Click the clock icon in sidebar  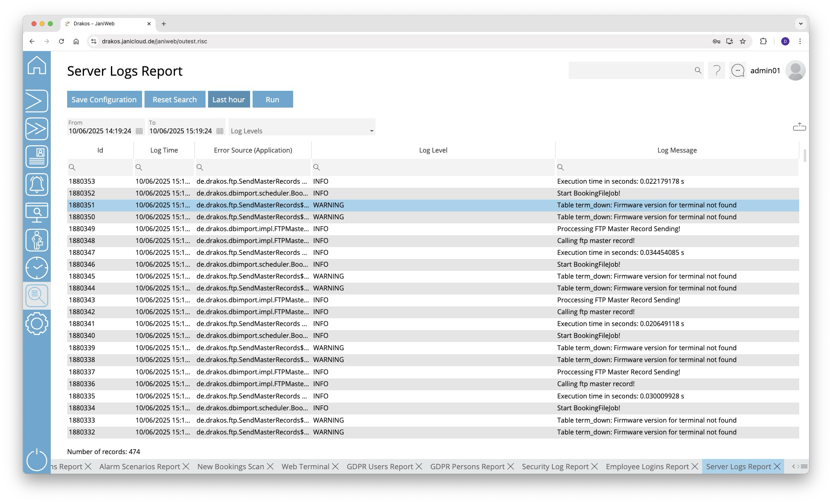click(x=37, y=268)
